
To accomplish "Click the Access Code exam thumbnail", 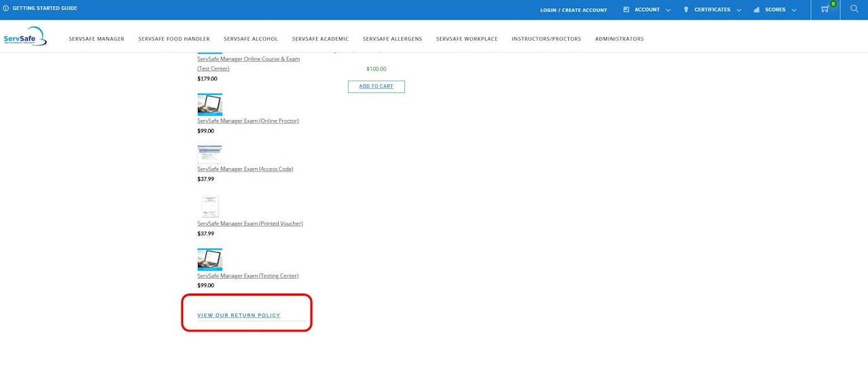I will pyautogui.click(x=210, y=154).
